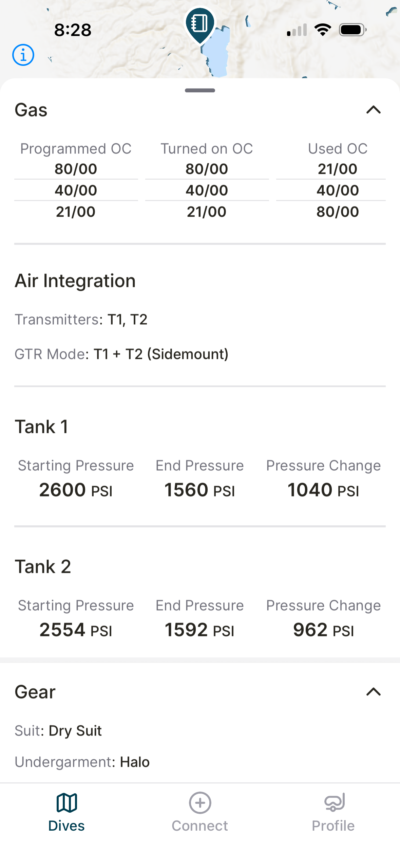The width and height of the screenshot is (400, 868).
Task: Collapse the Gear section chevron
Action: pos(374,692)
